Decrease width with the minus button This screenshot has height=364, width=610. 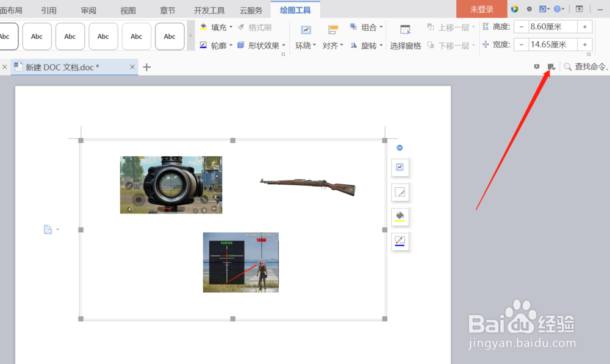(522, 45)
